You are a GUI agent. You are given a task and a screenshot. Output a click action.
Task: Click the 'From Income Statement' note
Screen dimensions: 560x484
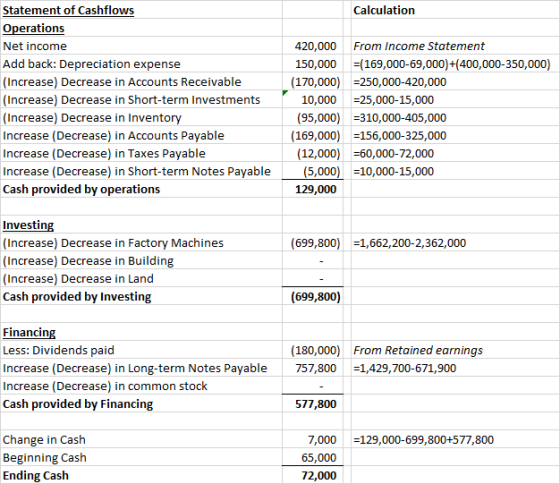click(x=419, y=46)
